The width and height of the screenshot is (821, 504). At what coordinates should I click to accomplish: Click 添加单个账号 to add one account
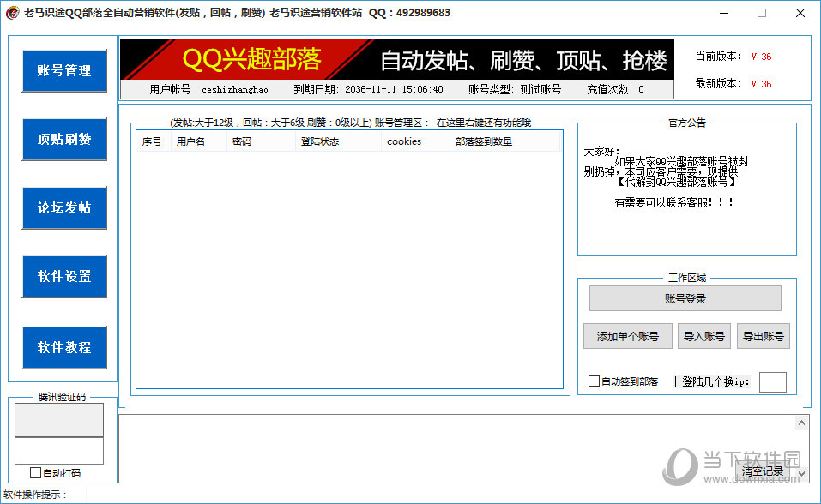627,336
